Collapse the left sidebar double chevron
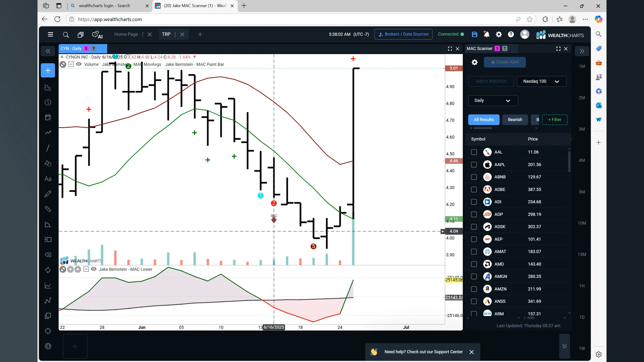Image resolution: width=644 pixels, height=362 pixels. click(48, 51)
